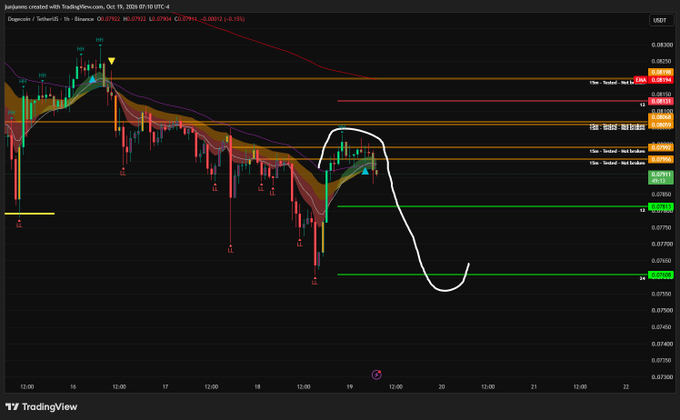Select the blue up-triangle marker near 19

pyautogui.click(x=365, y=171)
